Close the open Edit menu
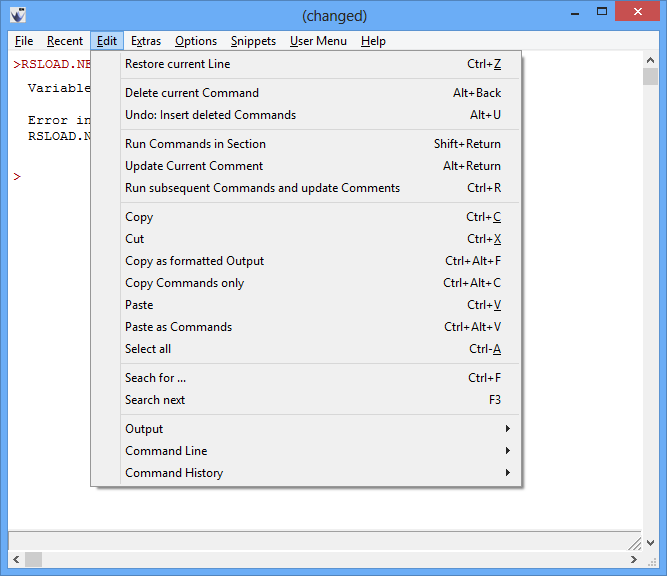This screenshot has height=576, width=667. coord(107,41)
